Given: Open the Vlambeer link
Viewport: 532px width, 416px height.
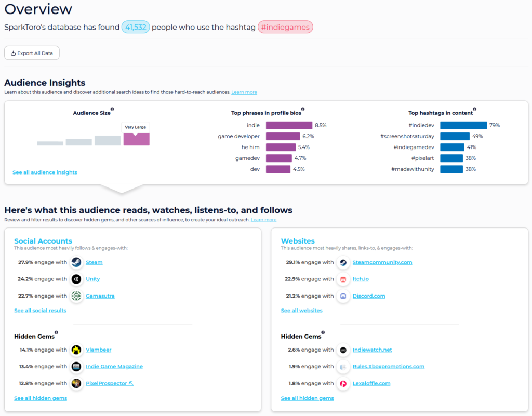Looking at the screenshot, I should (x=98, y=350).
